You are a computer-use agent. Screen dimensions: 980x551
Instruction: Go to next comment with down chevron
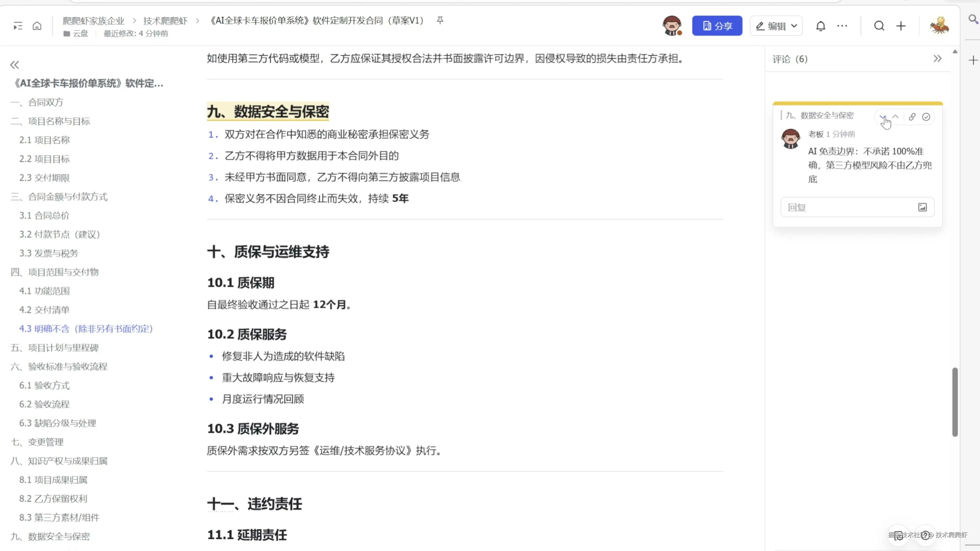tap(883, 117)
